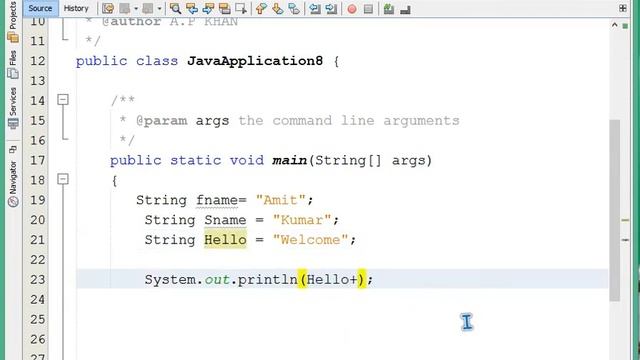Click the highlighted closing parenthesis on line 23

tap(362, 279)
